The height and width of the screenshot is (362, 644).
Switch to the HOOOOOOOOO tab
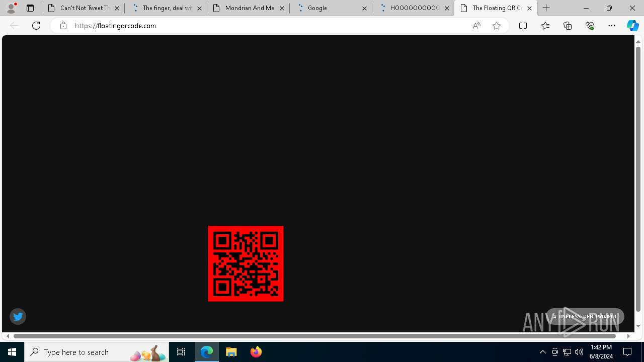point(413,8)
